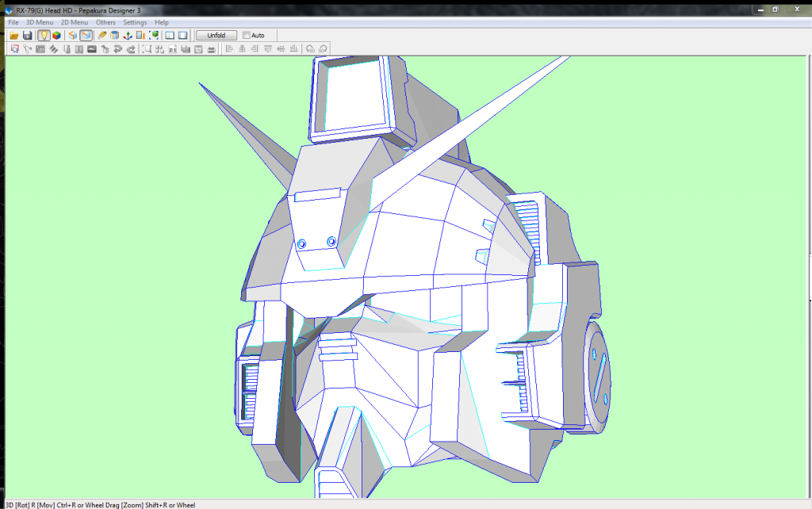This screenshot has height=509, width=812.
Task: Click the image insert tool icon
Action: tap(92, 49)
